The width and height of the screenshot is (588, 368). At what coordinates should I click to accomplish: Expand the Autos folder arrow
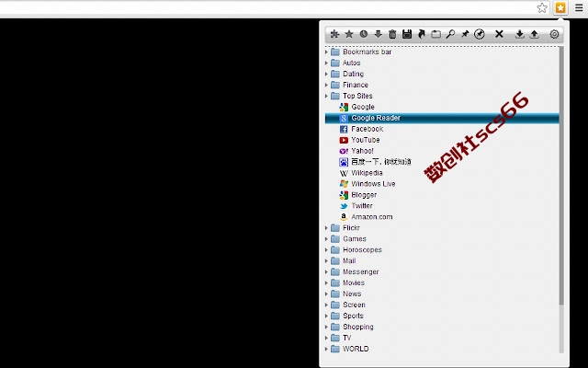326,63
